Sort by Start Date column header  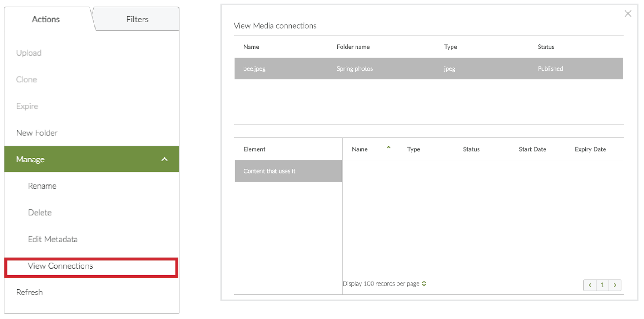point(532,149)
